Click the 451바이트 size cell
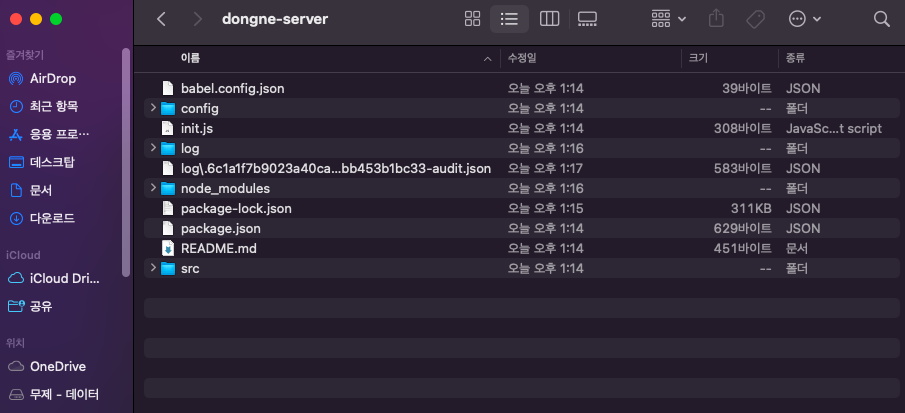 743,249
